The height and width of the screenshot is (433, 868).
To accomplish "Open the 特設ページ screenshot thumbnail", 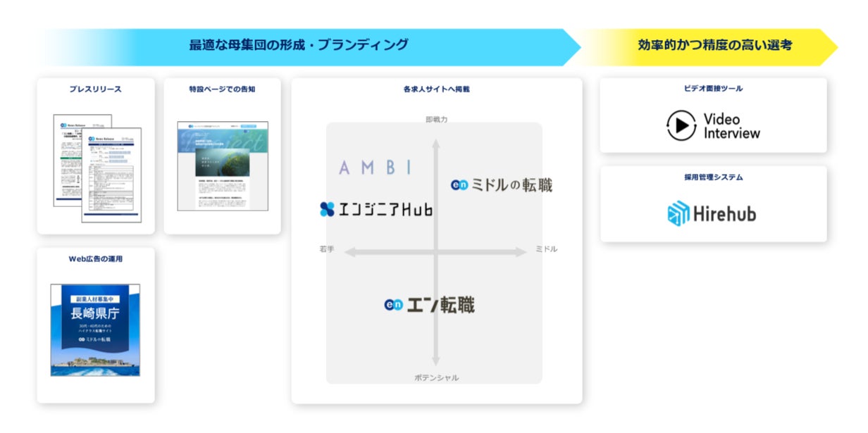I will [223, 166].
